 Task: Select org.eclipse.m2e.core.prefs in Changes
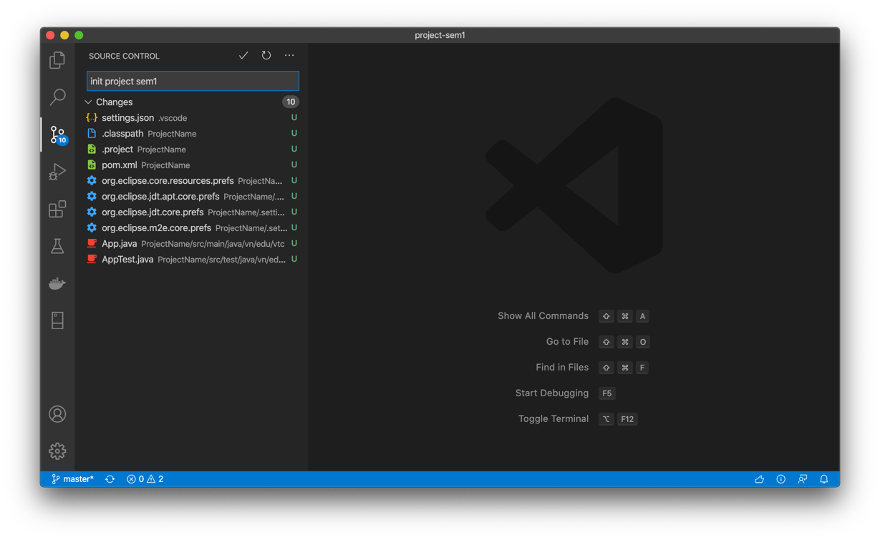192,228
